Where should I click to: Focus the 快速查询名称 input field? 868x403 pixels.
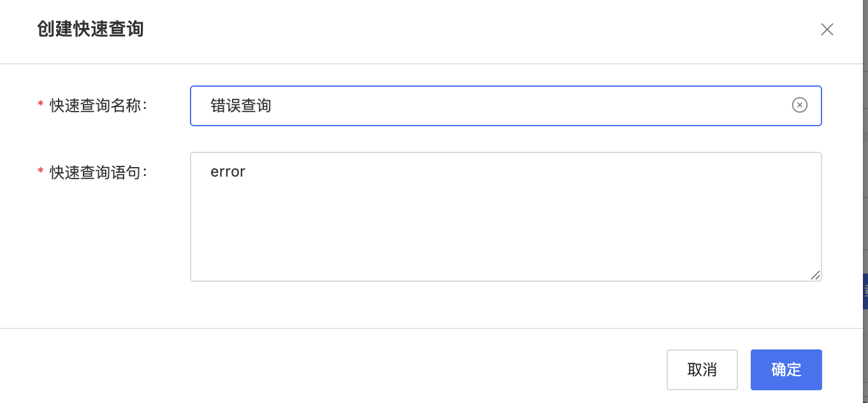pyautogui.click(x=505, y=106)
